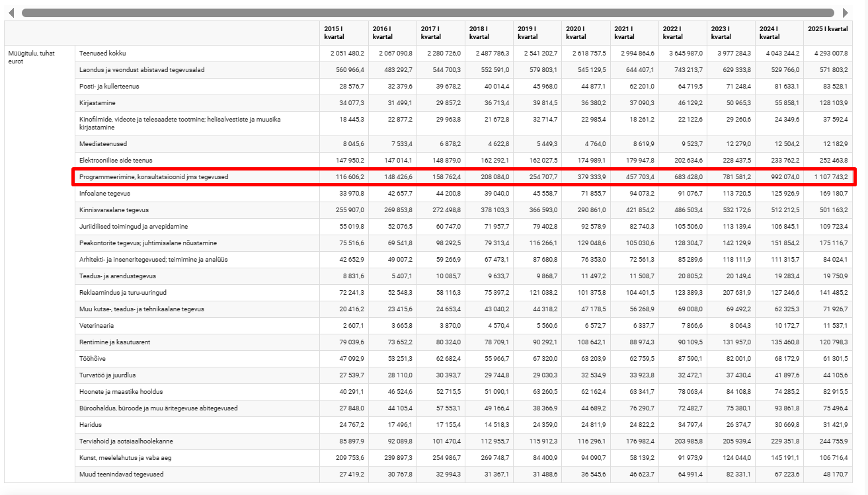Select the '2020 I kvartal' column header
The height and width of the screenshot is (495, 868).
click(586, 33)
